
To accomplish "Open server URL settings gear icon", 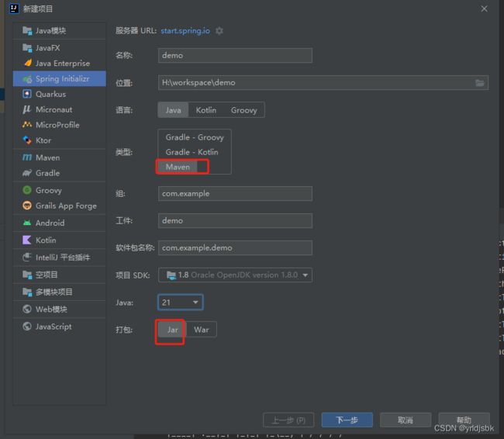I will click(x=219, y=31).
